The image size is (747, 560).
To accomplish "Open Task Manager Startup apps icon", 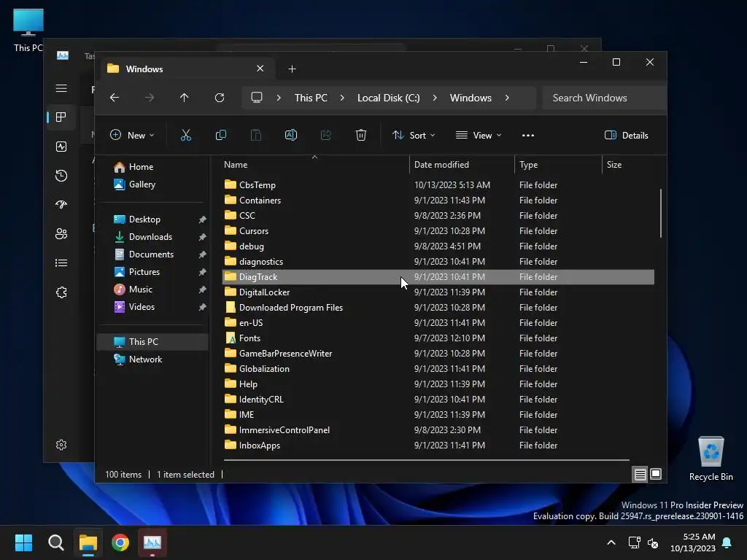I will click(x=61, y=205).
